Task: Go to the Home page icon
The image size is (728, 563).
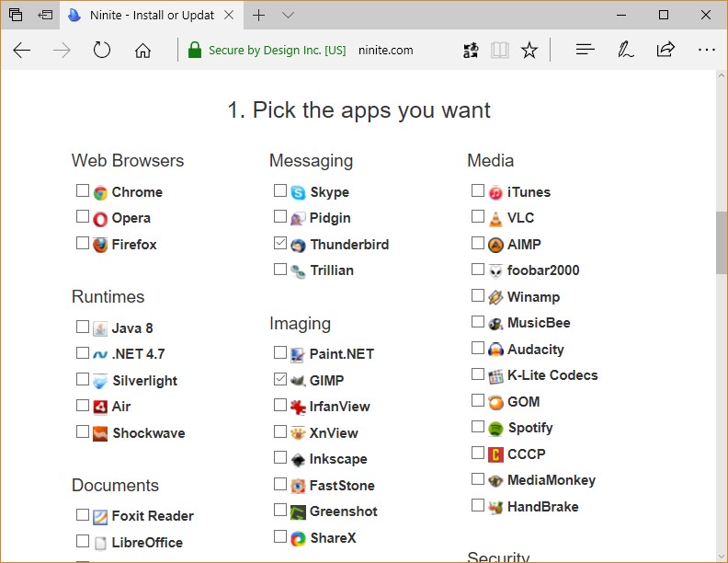Action: coord(142,51)
